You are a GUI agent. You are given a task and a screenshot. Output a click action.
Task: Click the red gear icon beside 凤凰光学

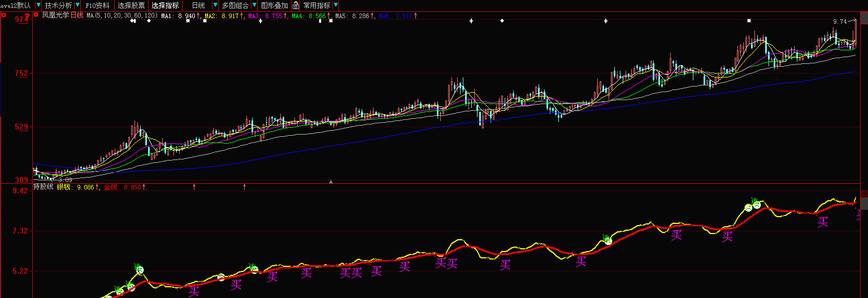pos(37,16)
